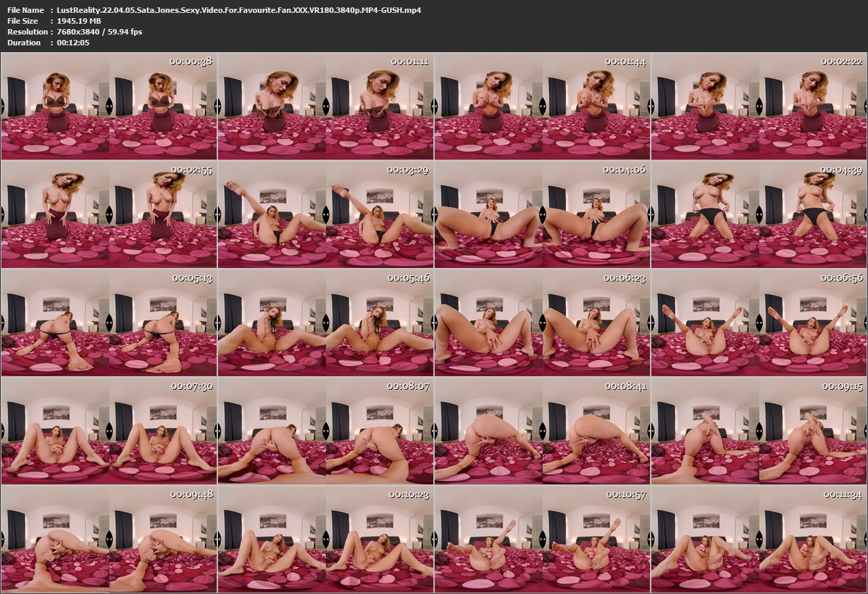Viewport: 868px width, 594px height.
Task: Select the 00:06:56 preview thumbnail
Action: pyautogui.click(x=759, y=323)
